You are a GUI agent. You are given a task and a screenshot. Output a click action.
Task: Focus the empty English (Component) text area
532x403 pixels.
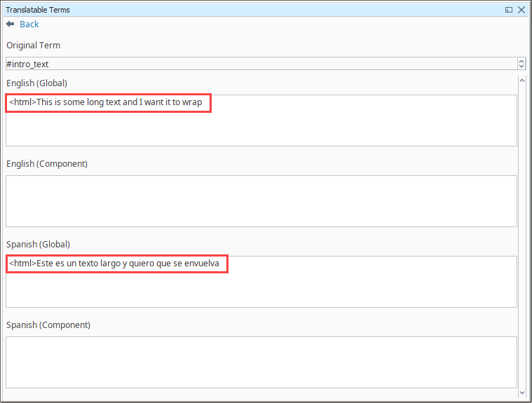261,200
